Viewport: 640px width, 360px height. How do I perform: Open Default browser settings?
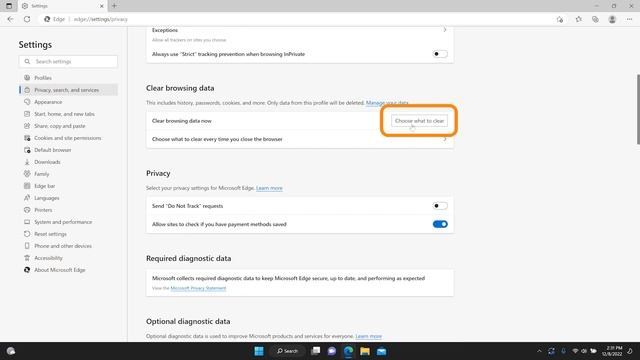(x=68, y=150)
